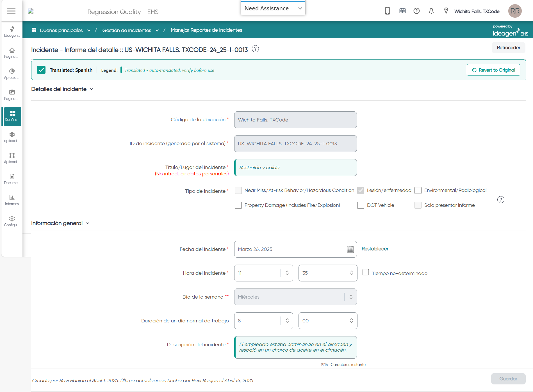Click the help question mark in header
The width and height of the screenshot is (533, 392).
click(416, 11)
